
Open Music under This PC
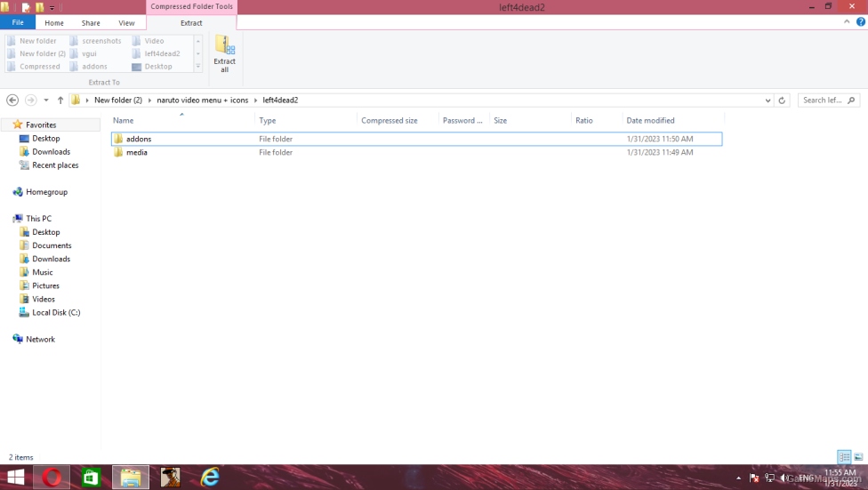42,272
